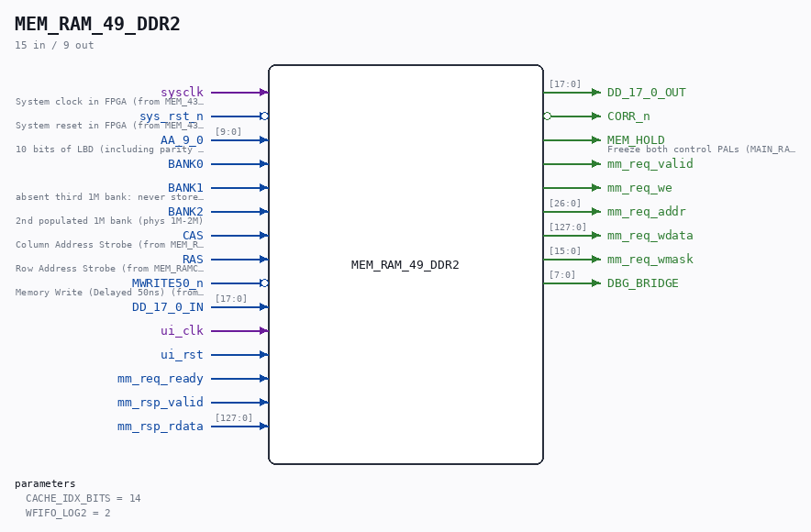Click the mm_req_we output port label

coord(639,187)
